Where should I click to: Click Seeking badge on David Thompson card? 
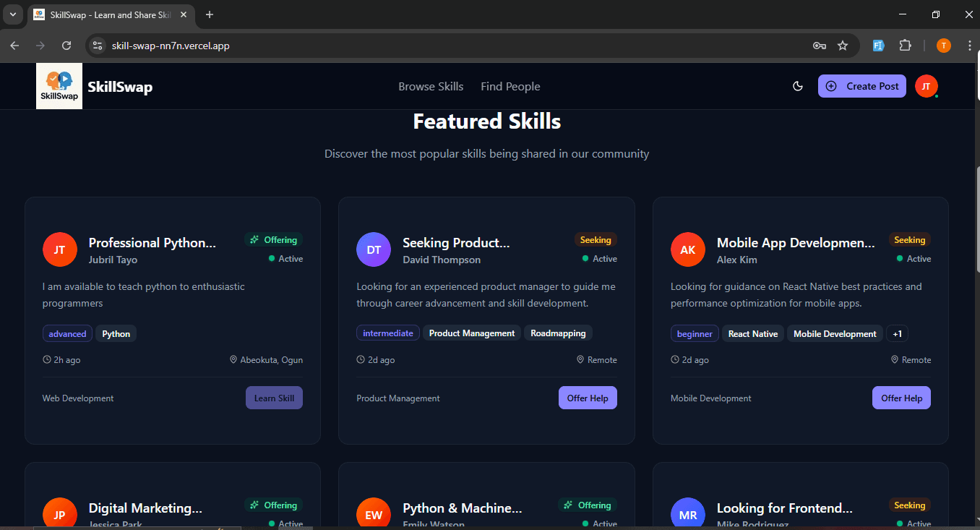(x=596, y=240)
